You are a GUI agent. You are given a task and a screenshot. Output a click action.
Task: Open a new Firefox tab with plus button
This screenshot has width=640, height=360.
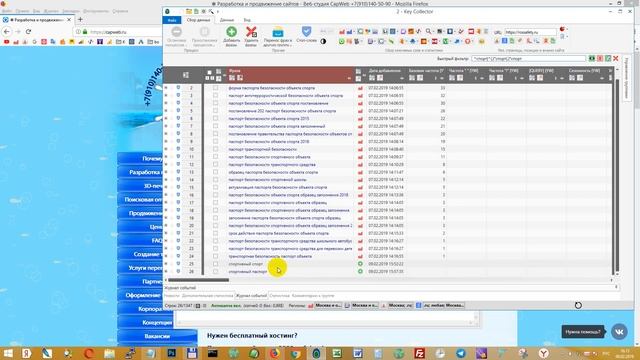point(80,19)
